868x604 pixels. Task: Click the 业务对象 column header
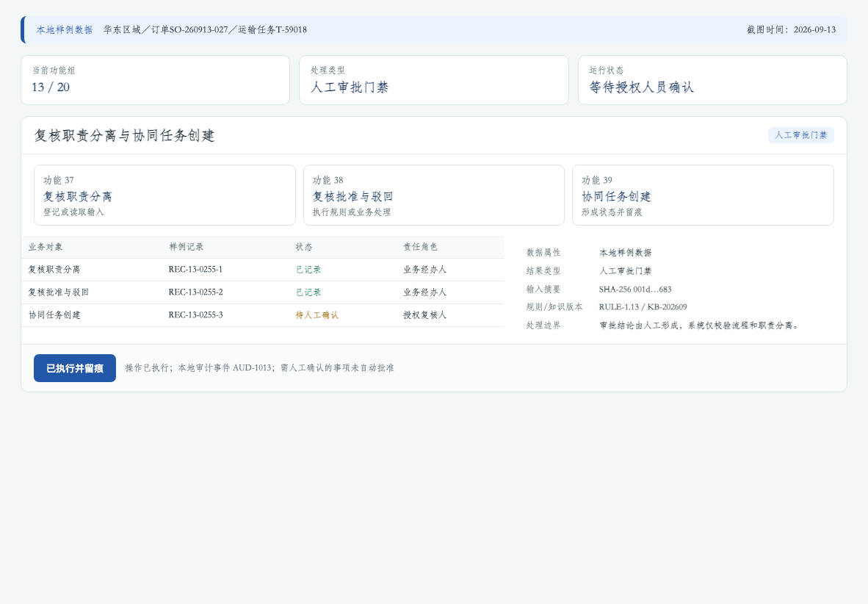point(46,247)
